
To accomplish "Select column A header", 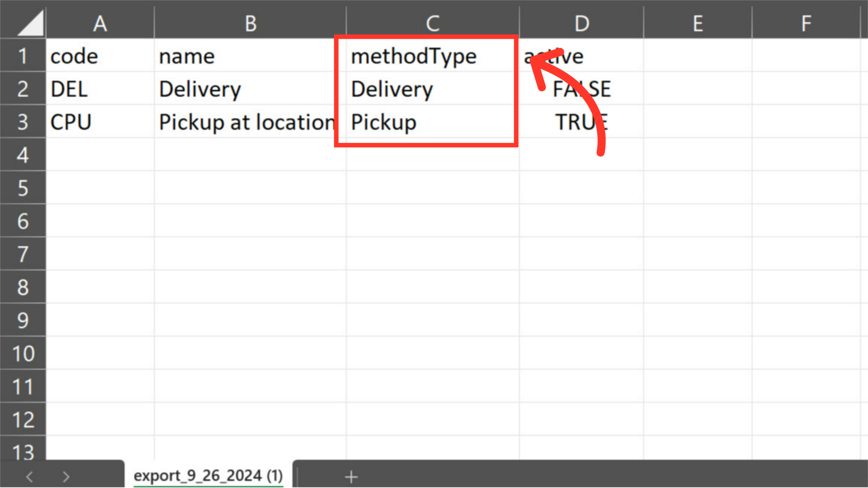I will (x=100, y=23).
